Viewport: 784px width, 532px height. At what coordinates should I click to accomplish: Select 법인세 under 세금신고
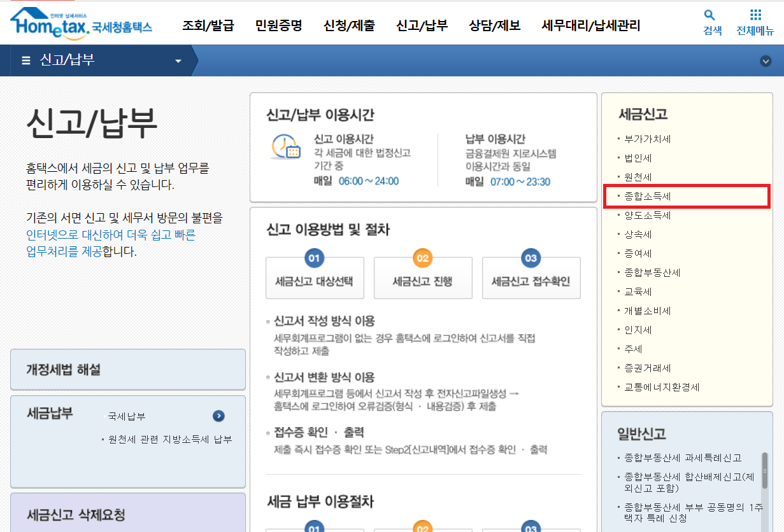tap(638, 158)
